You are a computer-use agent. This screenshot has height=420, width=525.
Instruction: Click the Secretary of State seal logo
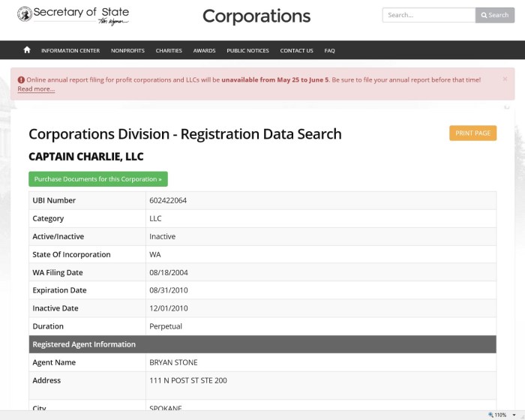pyautogui.click(x=24, y=13)
